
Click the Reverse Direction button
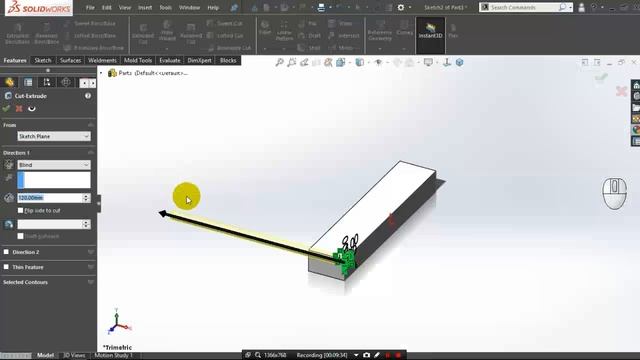tap(9, 165)
